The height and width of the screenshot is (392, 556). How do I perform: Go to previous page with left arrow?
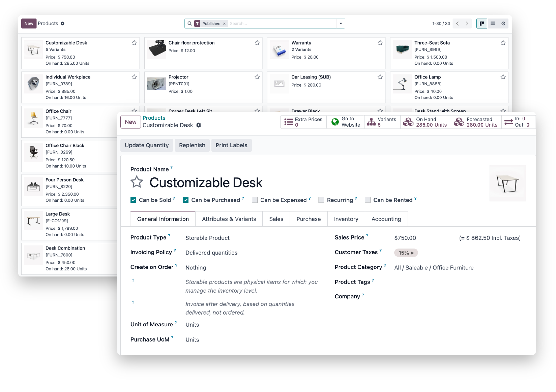457,24
